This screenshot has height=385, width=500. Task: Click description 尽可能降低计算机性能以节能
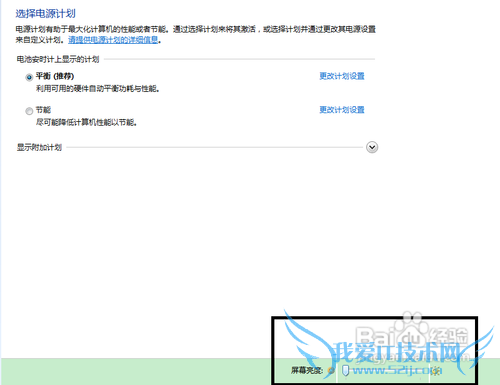(87, 122)
